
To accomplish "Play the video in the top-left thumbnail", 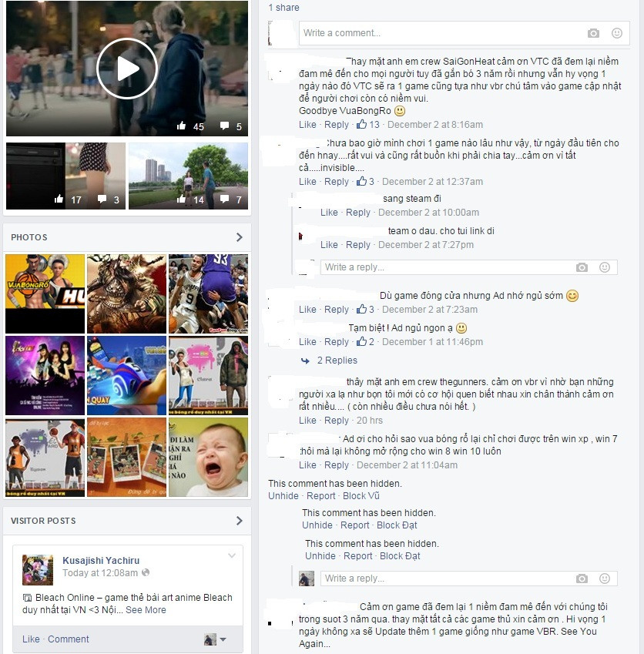I will click(127, 69).
